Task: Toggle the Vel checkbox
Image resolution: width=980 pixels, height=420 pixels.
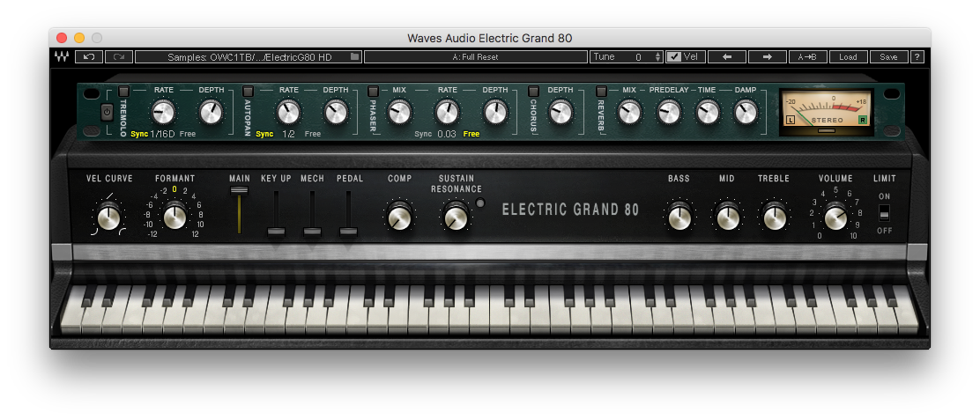Action: (673, 56)
